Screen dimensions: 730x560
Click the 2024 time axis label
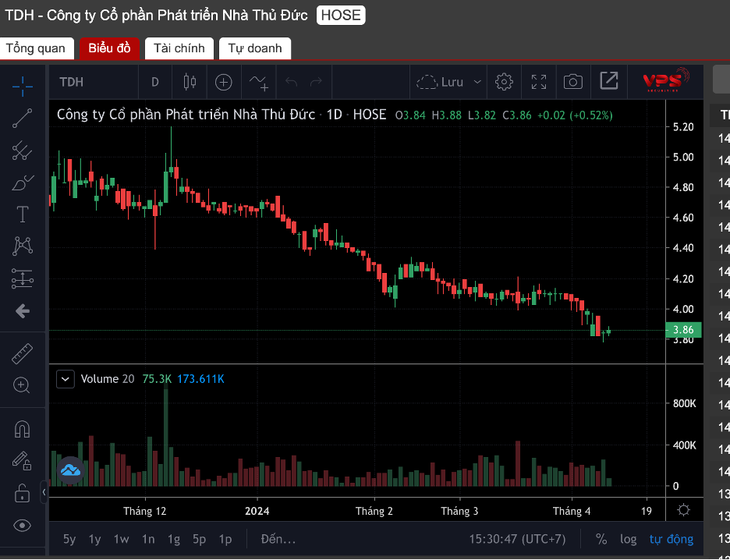click(x=257, y=511)
